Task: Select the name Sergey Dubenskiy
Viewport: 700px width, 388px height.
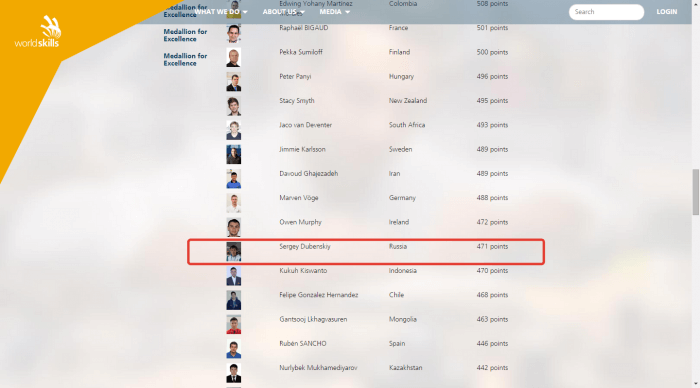Action: 305,246
